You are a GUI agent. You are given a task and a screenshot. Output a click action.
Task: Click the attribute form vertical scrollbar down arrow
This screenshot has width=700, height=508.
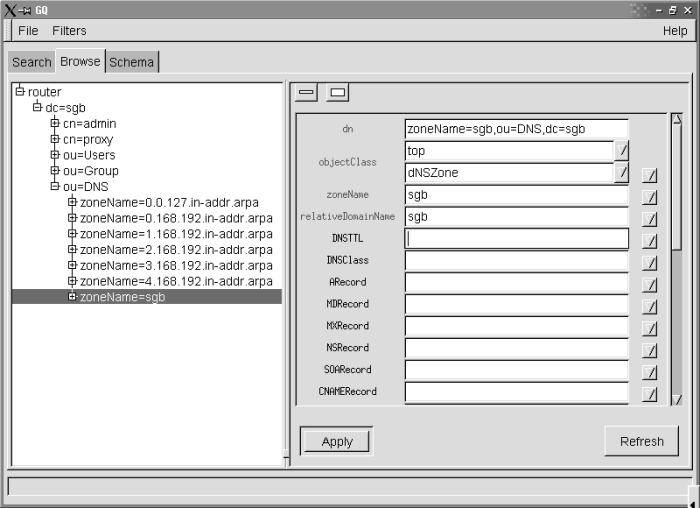[x=677, y=398]
